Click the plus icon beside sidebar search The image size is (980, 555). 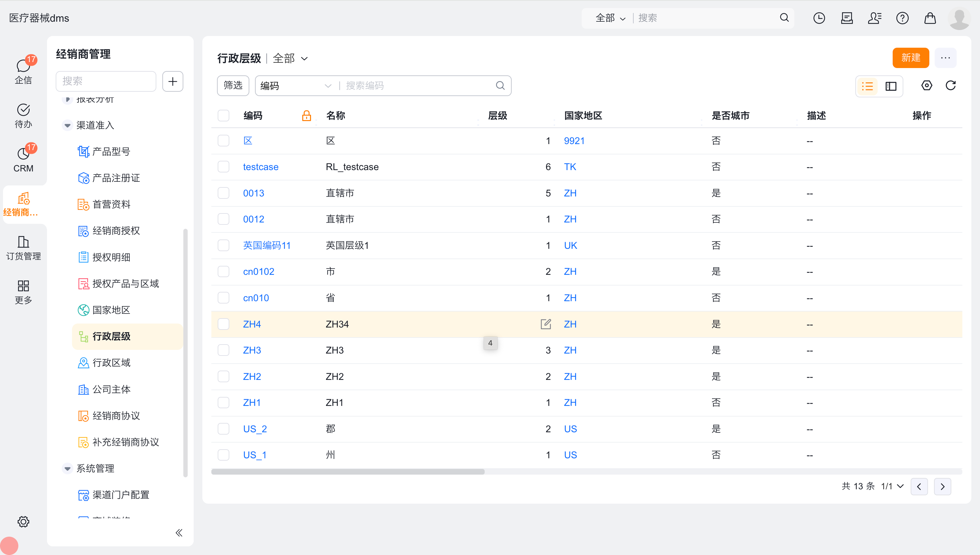coord(173,81)
